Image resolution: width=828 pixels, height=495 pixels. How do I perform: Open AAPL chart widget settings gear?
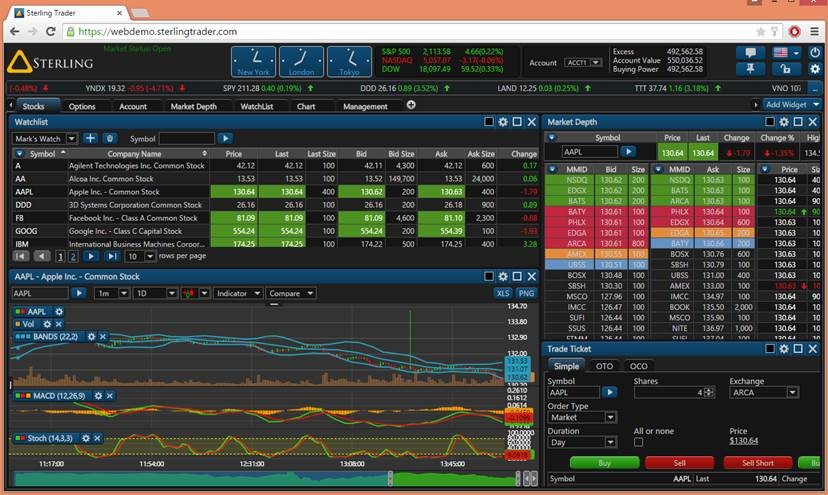tap(503, 276)
